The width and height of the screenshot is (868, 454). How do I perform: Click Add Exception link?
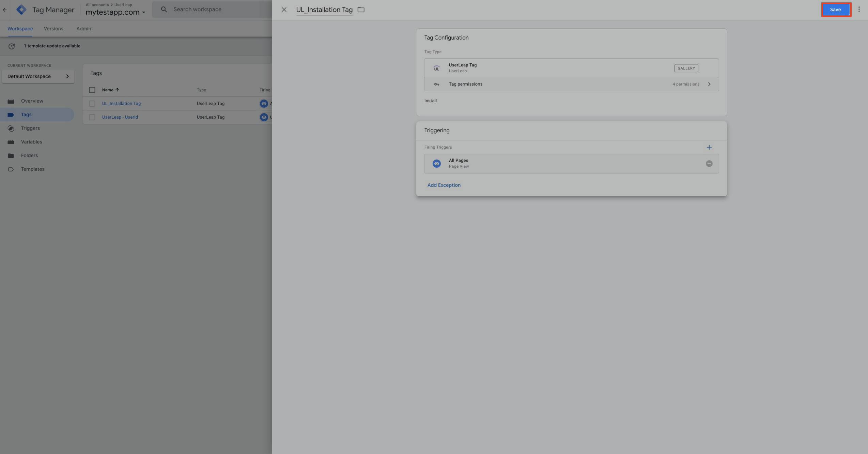pos(444,185)
